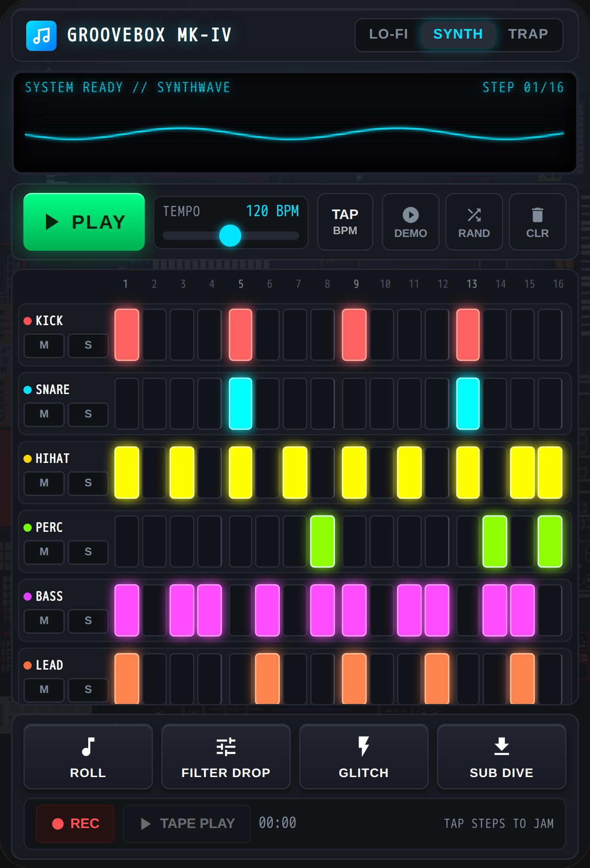Mute the SNARE track
The height and width of the screenshot is (868, 590).
click(x=44, y=414)
